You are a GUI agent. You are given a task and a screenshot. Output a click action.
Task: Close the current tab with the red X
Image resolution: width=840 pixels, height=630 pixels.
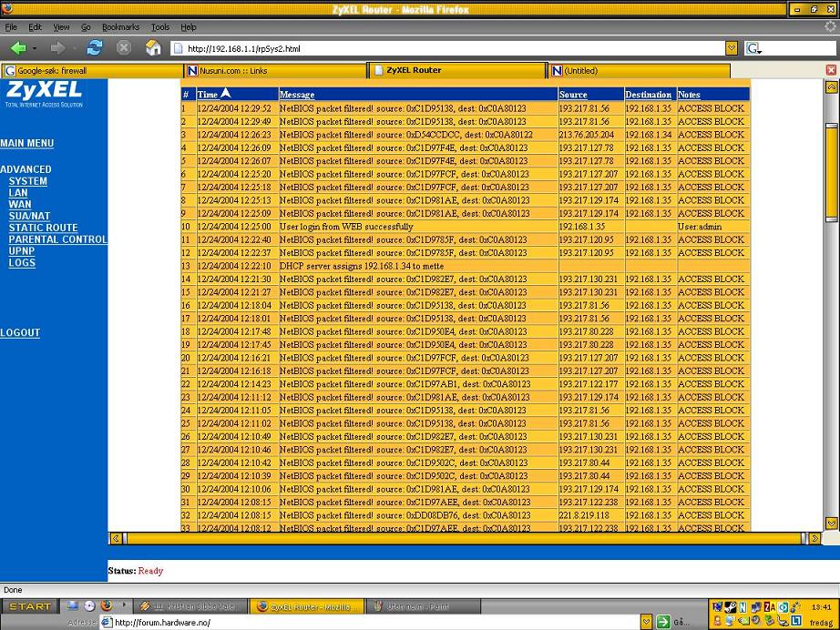[x=831, y=70]
